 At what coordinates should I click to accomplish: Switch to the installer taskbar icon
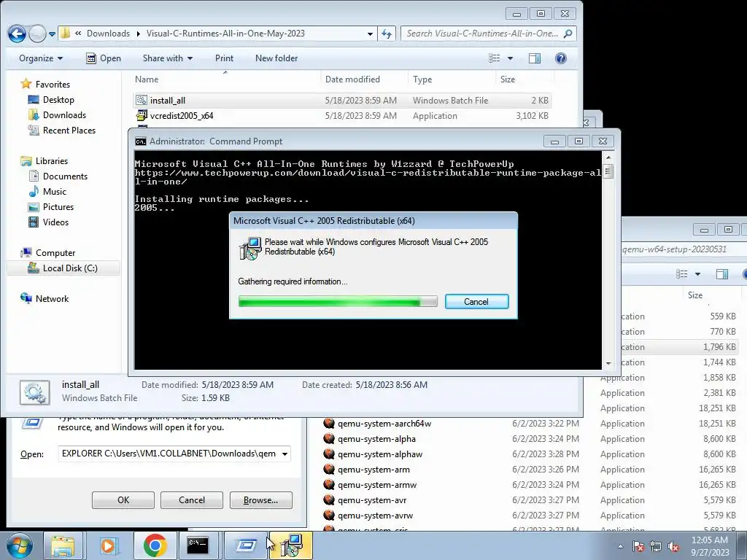tap(291, 545)
